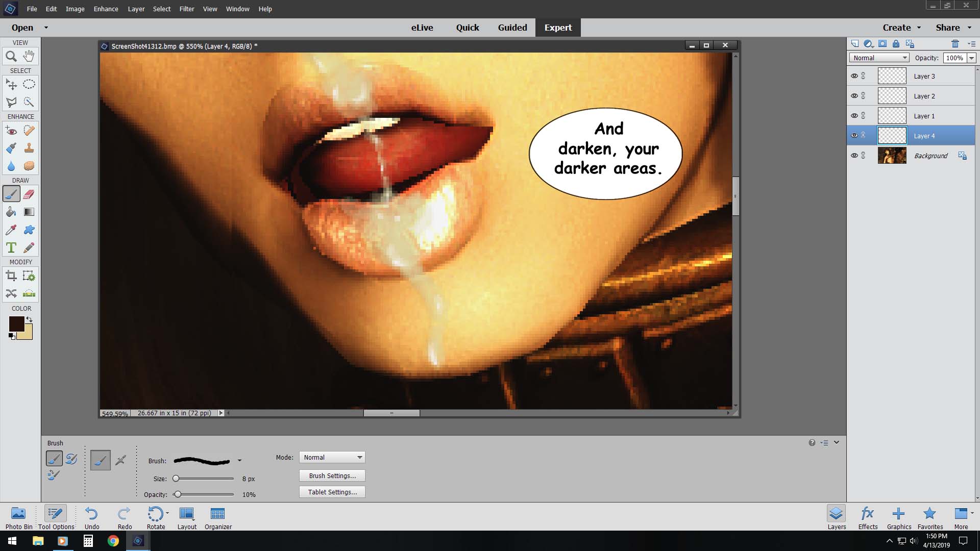Hide the Background layer

pyautogui.click(x=854, y=156)
